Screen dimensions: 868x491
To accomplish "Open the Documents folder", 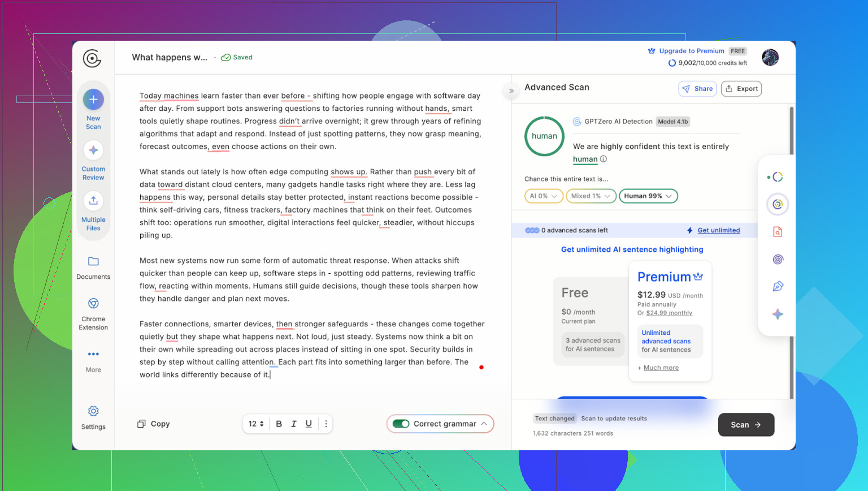I will point(93,262).
